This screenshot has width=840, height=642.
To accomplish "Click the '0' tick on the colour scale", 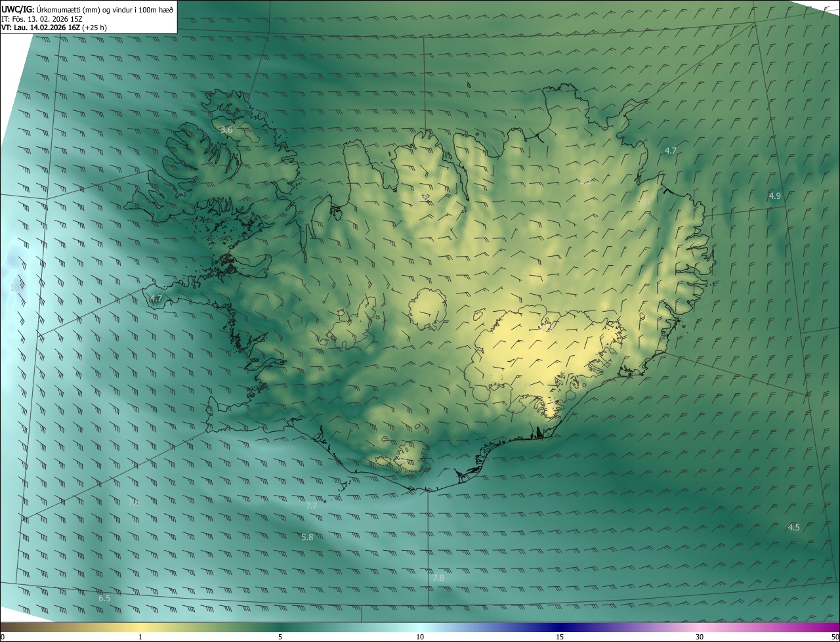I will point(3,637).
